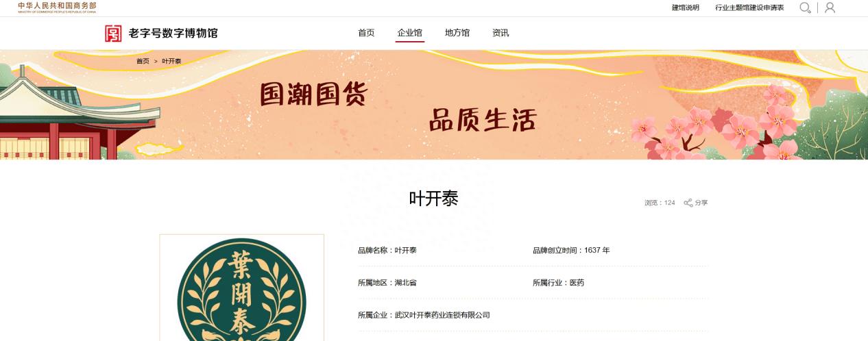
Task: Open the 叶开泰 brand logo image
Action: (242, 288)
